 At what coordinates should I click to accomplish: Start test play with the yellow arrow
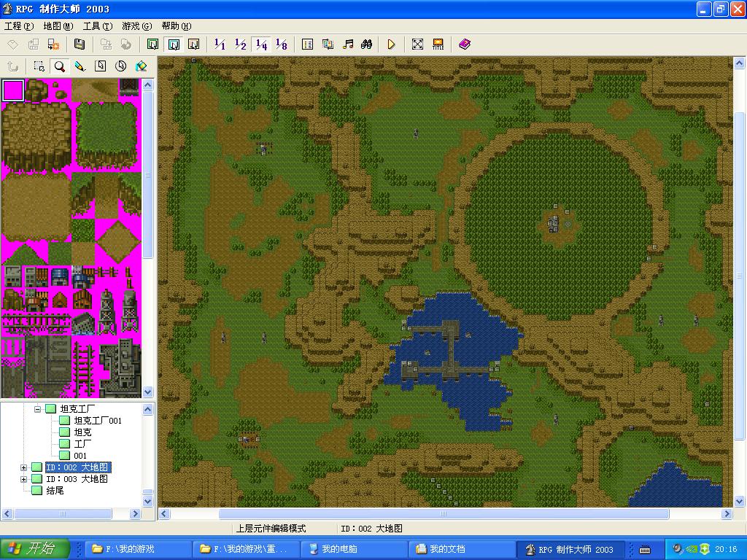[x=391, y=44]
